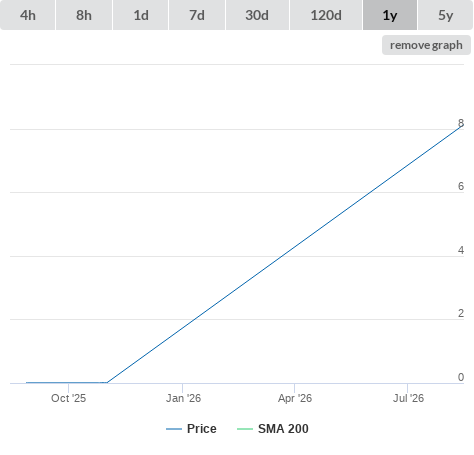Click the flat price line start near zero
The image size is (474, 455).
[x=27, y=382]
